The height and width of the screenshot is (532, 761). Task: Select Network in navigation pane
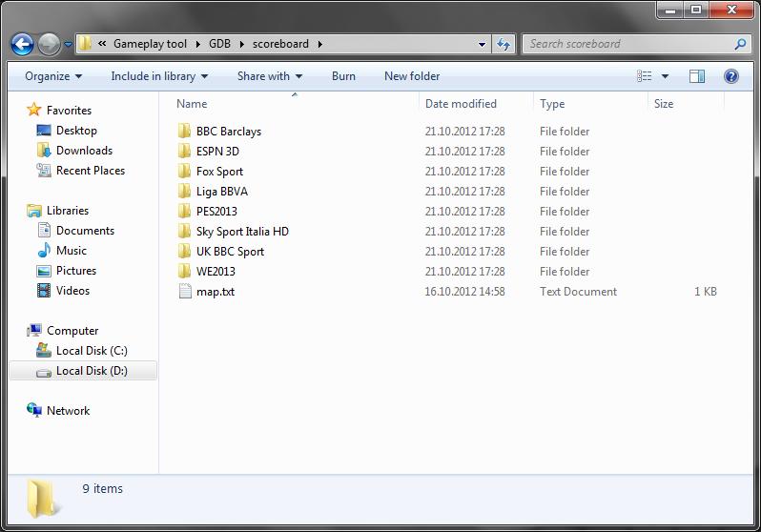click(68, 411)
